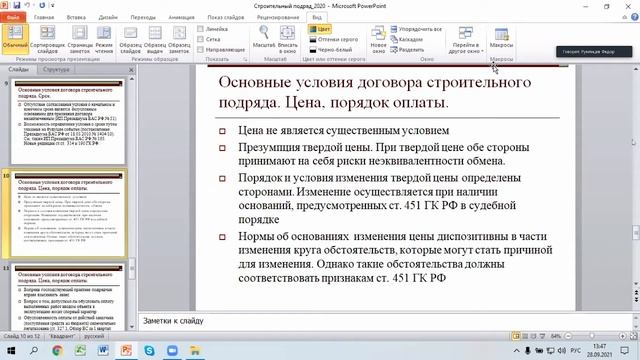The height and width of the screenshot is (360, 640).
Task: Open Образец заметок master view
Action: [179, 40]
